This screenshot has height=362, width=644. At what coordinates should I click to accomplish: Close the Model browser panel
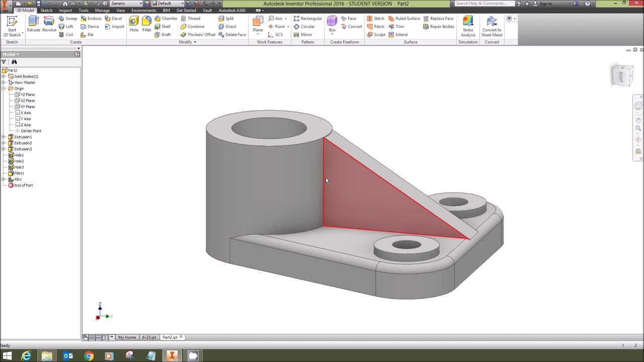[78, 48]
